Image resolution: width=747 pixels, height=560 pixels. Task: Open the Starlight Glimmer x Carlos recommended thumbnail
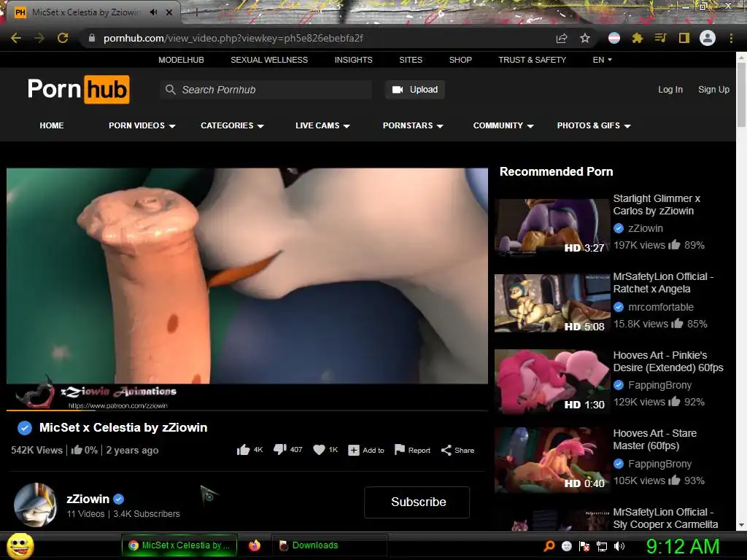click(551, 227)
